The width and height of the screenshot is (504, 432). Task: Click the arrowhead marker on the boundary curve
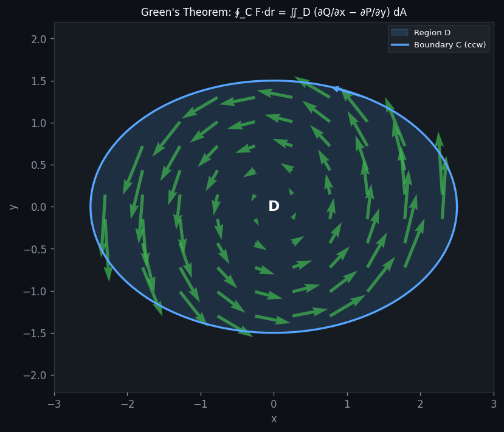(x=338, y=89)
